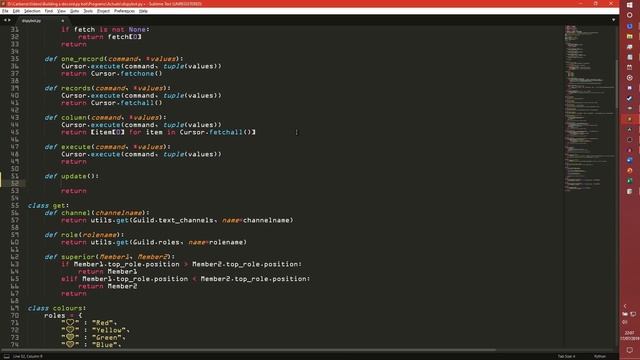Click 'def one_record' function definition

pyautogui.click(x=114, y=59)
